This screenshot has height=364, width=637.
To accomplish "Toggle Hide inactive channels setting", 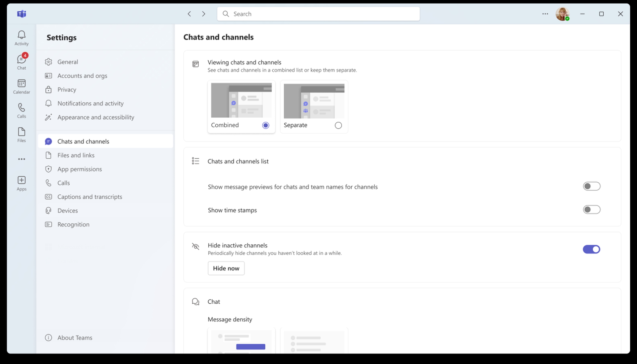I will coord(591,249).
